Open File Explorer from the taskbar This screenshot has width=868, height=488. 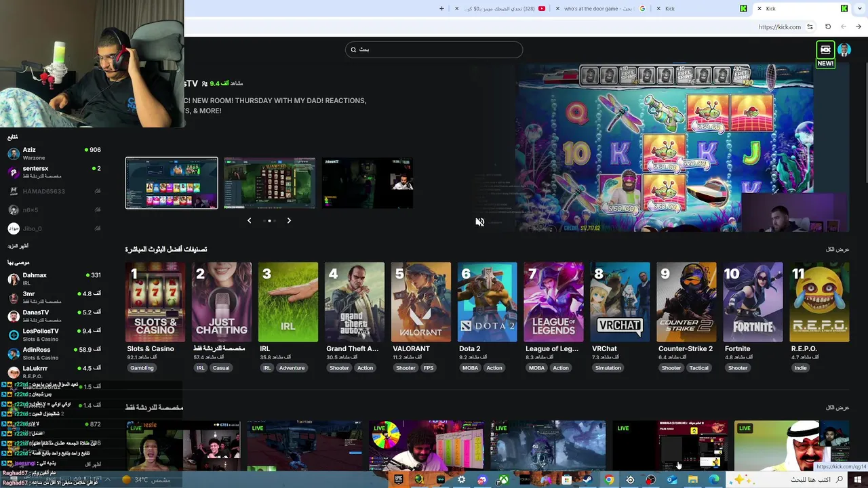[692, 480]
